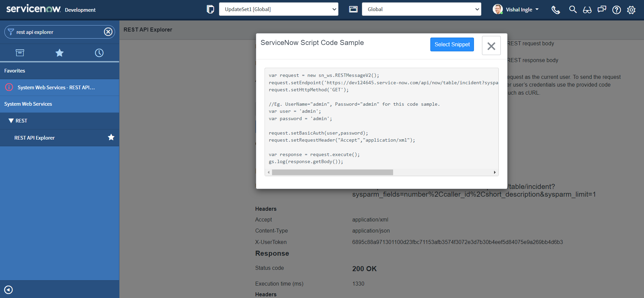Click the 'gs.log(response.getBody());' code line
Viewport: 644px width, 298px height.
[x=306, y=162]
